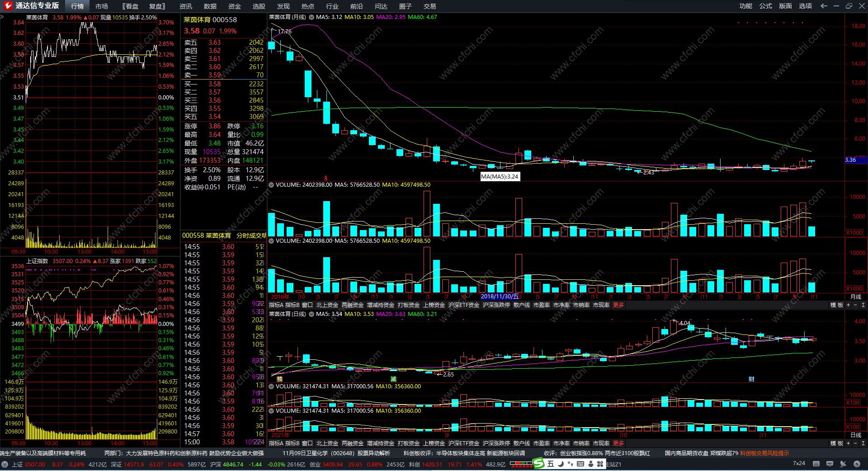Collapse the left panel with the double-arrow icon
Viewport: 868px width, 471px height.
(2, 17)
